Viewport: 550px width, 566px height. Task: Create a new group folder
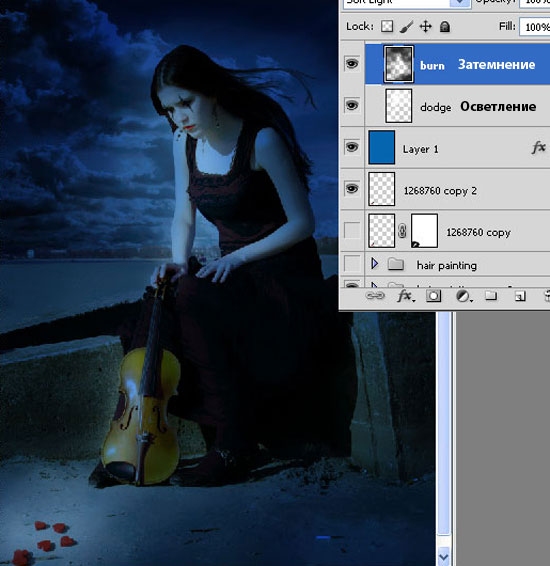click(x=490, y=296)
